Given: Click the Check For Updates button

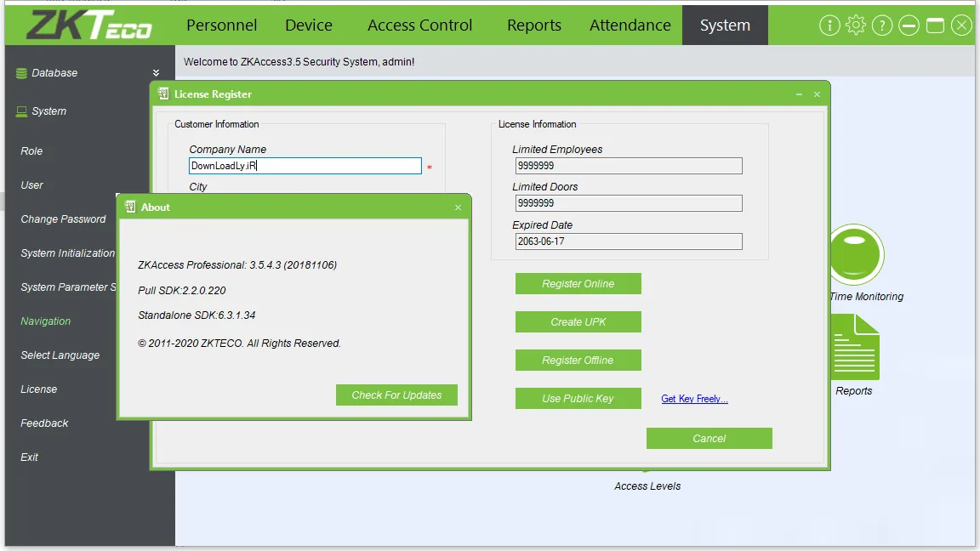Looking at the screenshot, I should point(396,395).
